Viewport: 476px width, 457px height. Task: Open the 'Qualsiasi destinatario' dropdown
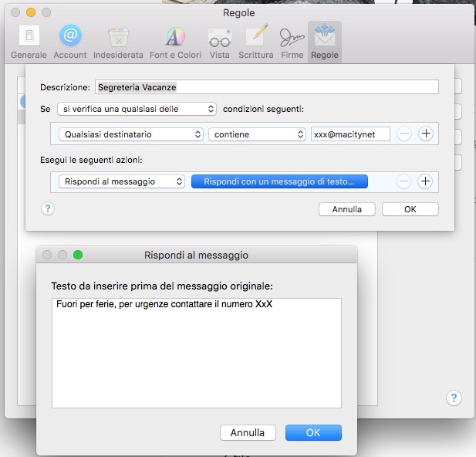pyautogui.click(x=131, y=134)
